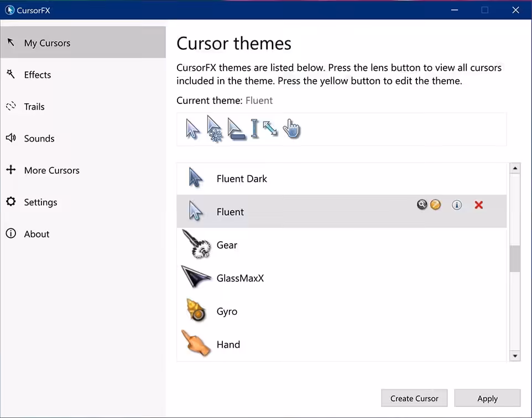Click the Gear cursor theme icon
This screenshot has width=532, height=418.
(196, 244)
